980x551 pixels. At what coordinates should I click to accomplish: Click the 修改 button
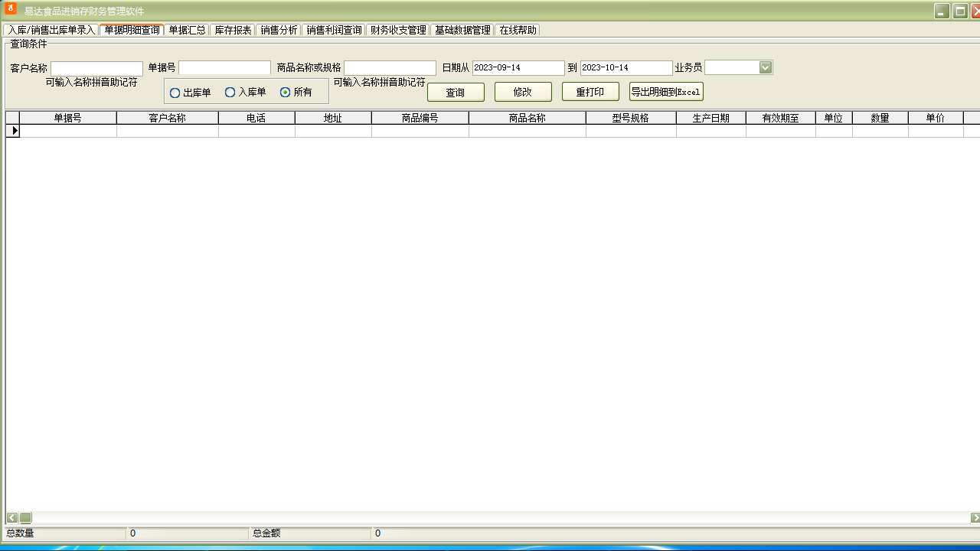pos(523,92)
